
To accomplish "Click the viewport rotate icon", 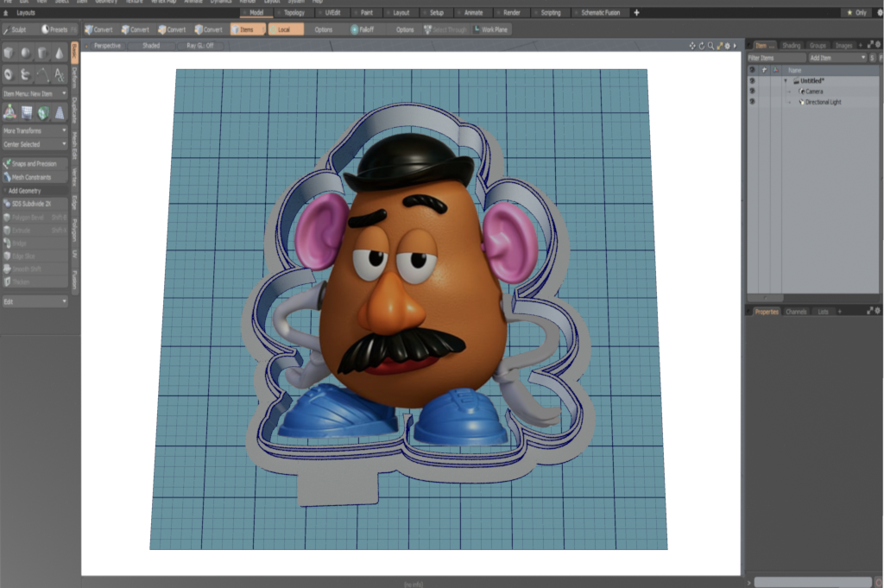I will pos(701,46).
